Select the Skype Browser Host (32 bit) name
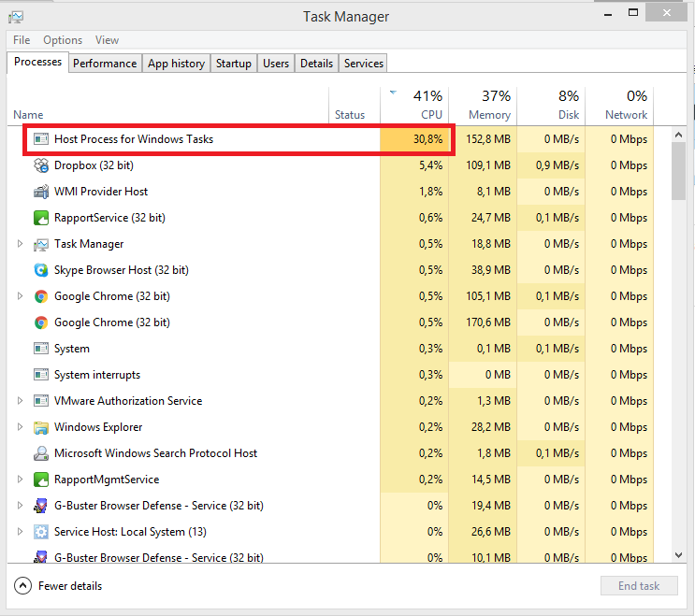Image resolution: width=695 pixels, height=616 pixels. 121,270
